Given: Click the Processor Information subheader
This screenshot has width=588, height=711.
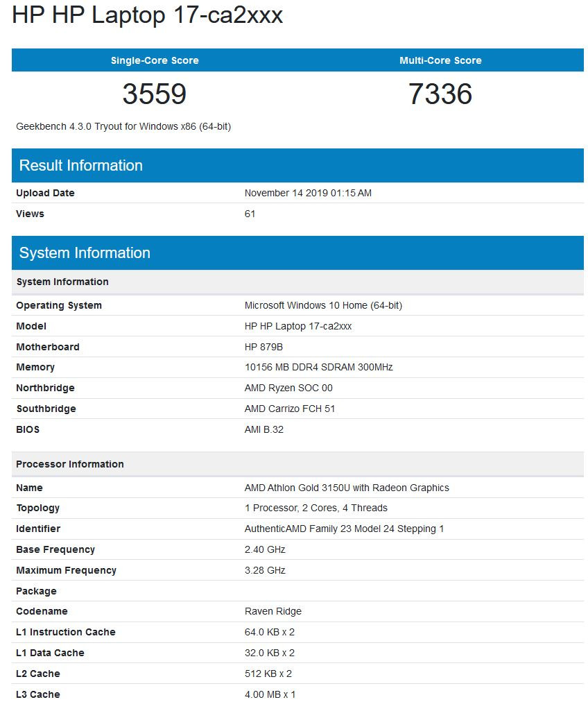Looking at the screenshot, I should (x=297, y=464).
